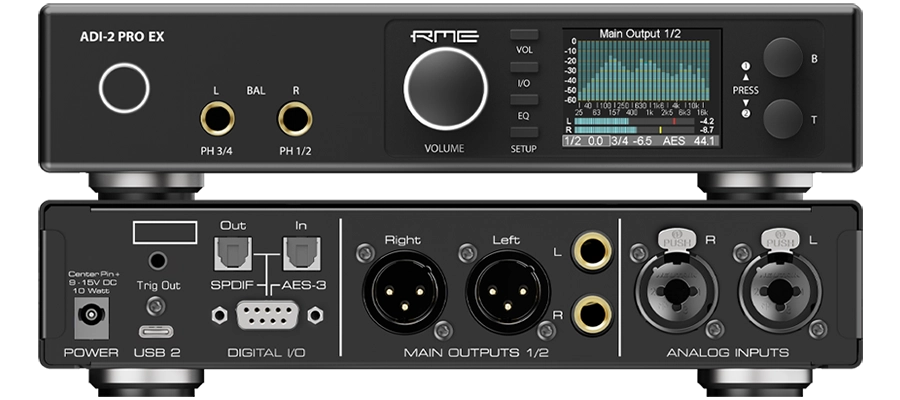The width and height of the screenshot is (900, 400).
Task: Open the SETUP button menu
Action: click(x=524, y=133)
